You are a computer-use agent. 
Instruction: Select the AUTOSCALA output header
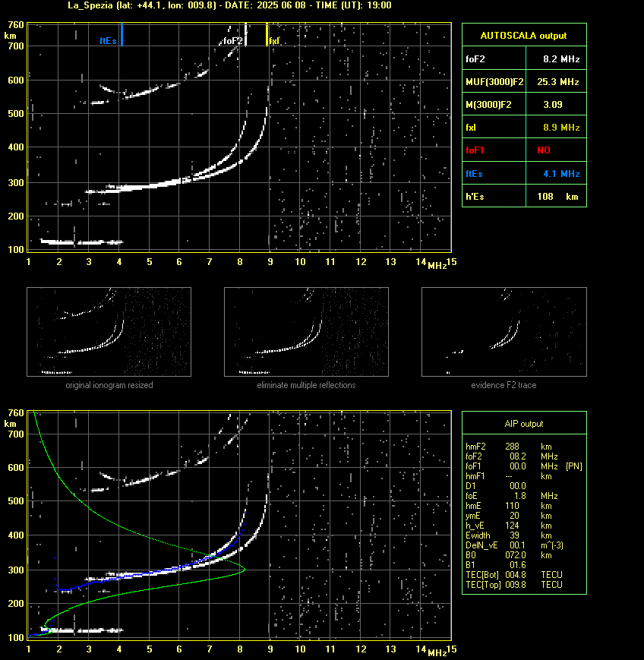pyautogui.click(x=524, y=36)
